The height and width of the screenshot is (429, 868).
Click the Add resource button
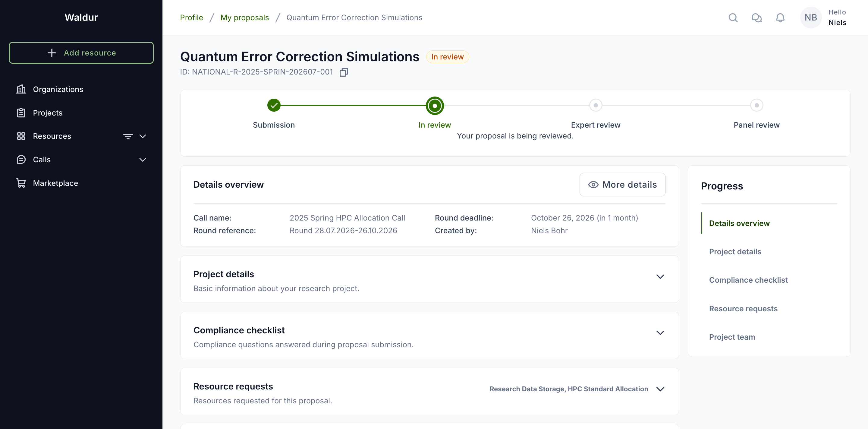81,52
